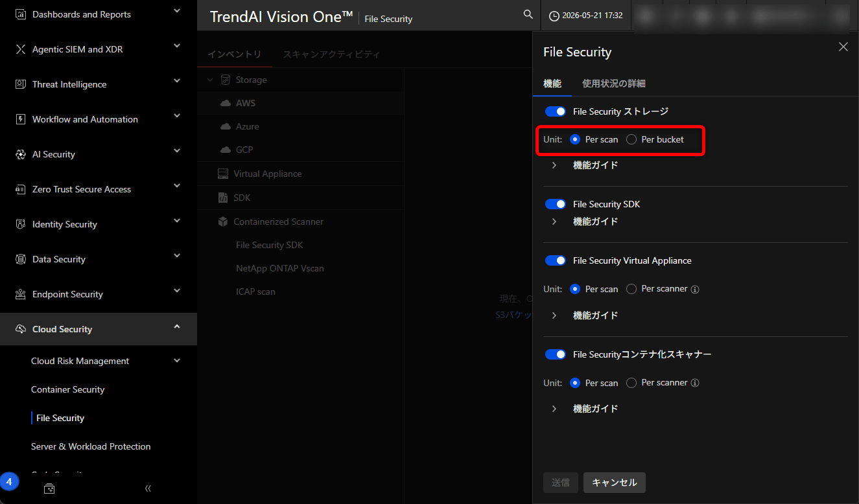Select the Per bucket unit option

[631, 139]
